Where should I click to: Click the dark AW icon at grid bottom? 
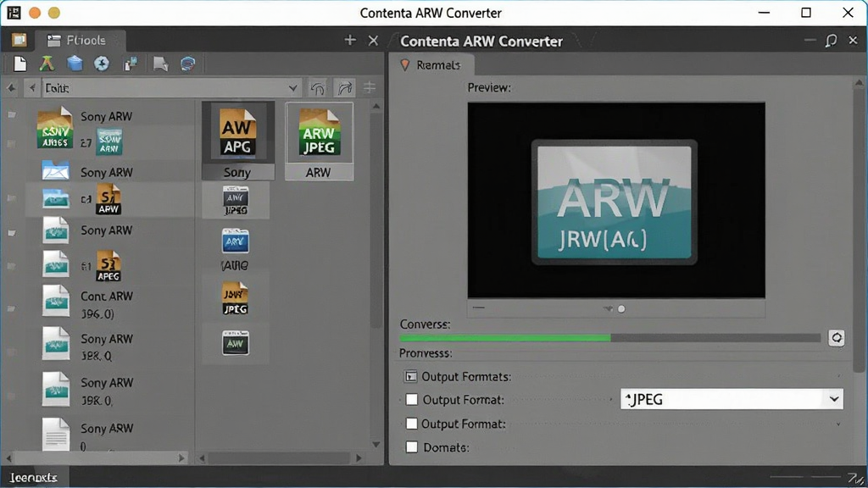click(x=236, y=342)
